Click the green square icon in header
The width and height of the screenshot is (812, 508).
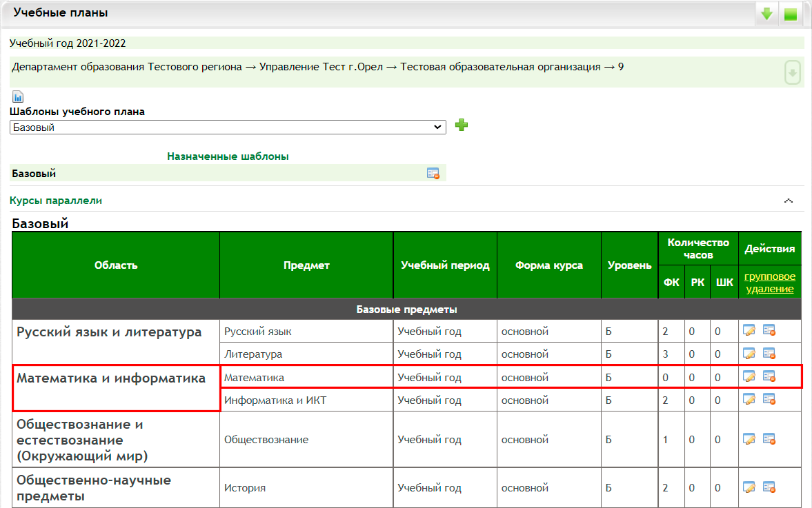click(791, 14)
